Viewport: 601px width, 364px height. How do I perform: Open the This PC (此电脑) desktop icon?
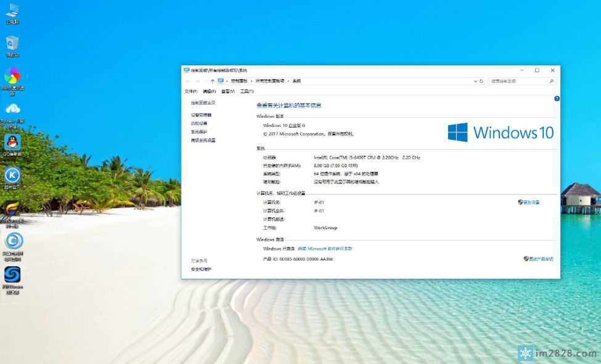(x=12, y=11)
